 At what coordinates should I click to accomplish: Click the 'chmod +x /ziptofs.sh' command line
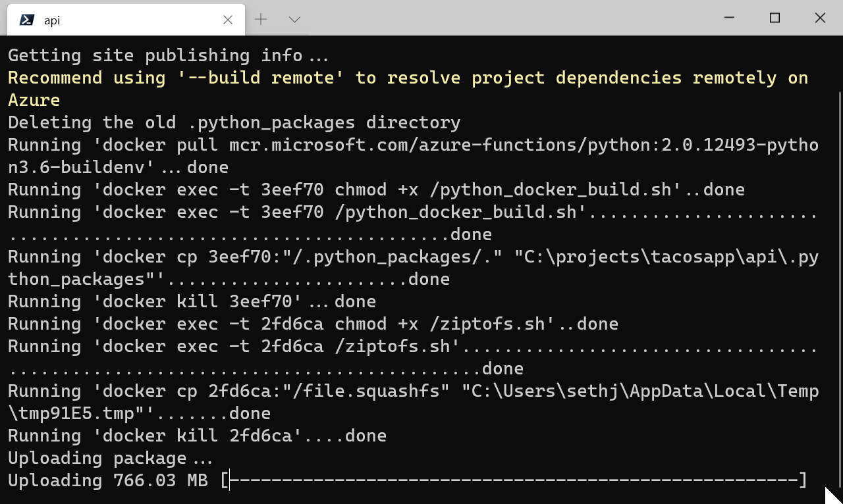(313, 324)
